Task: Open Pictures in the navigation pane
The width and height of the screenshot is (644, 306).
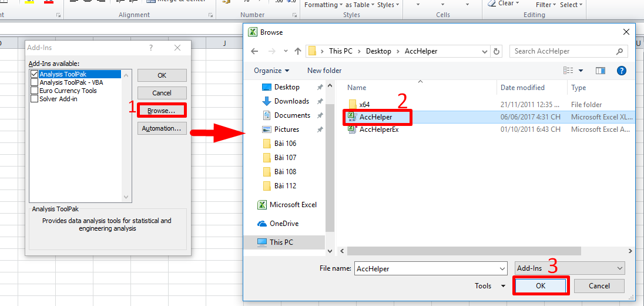Action: 286,129
